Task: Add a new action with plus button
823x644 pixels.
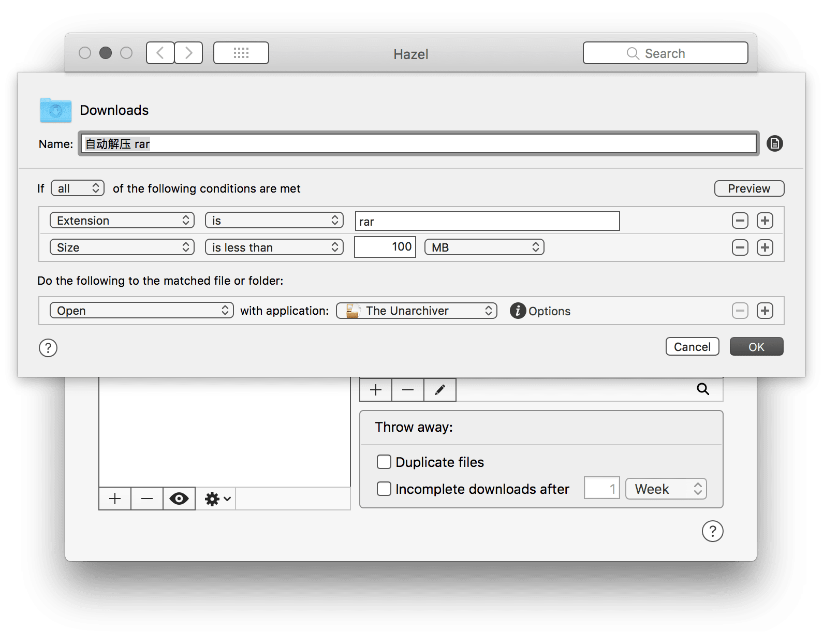Action: tap(765, 311)
